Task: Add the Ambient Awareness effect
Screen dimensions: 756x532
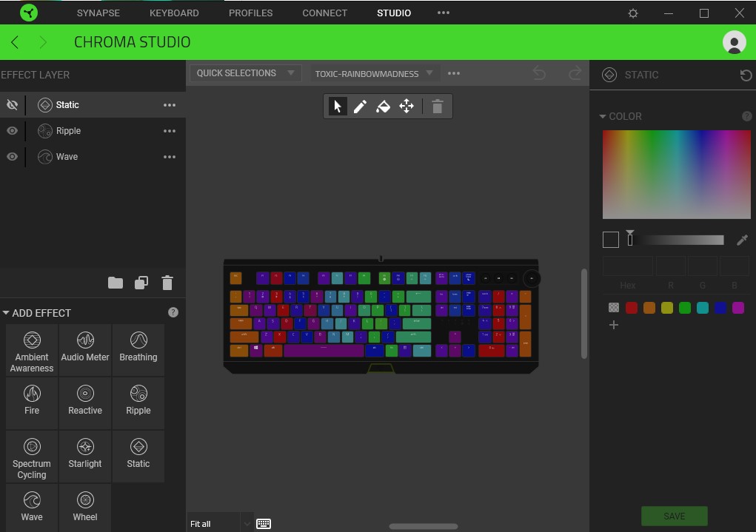Action: coord(32,350)
